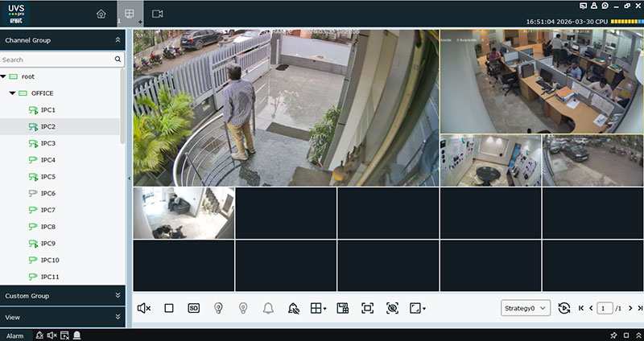Select the office desks camera feed
Viewport: 644px width, 341px height.
point(542,81)
